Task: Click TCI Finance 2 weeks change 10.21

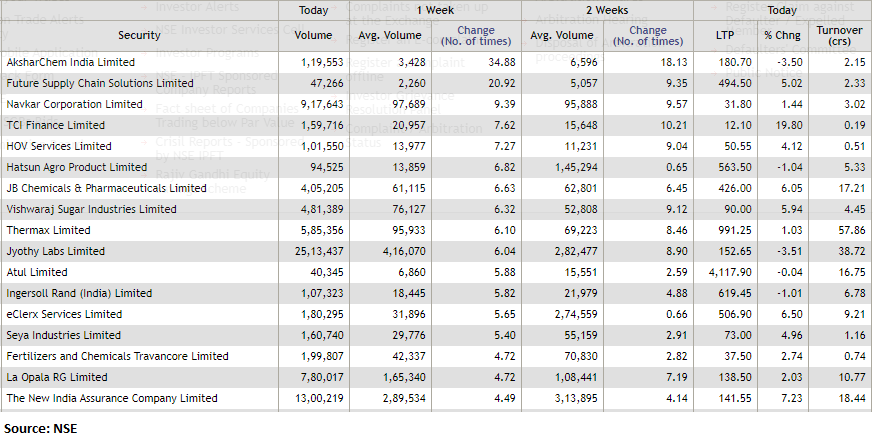Action: [x=674, y=125]
